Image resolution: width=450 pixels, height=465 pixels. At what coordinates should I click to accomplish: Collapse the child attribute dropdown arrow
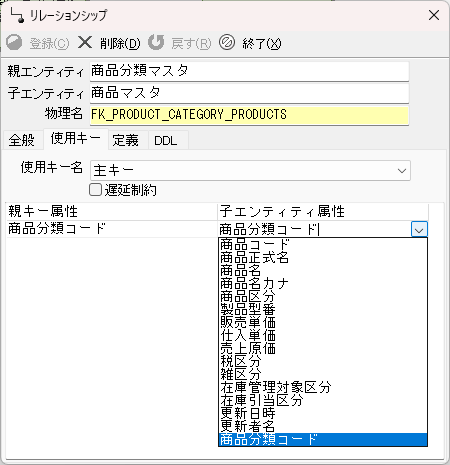pos(419,229)
